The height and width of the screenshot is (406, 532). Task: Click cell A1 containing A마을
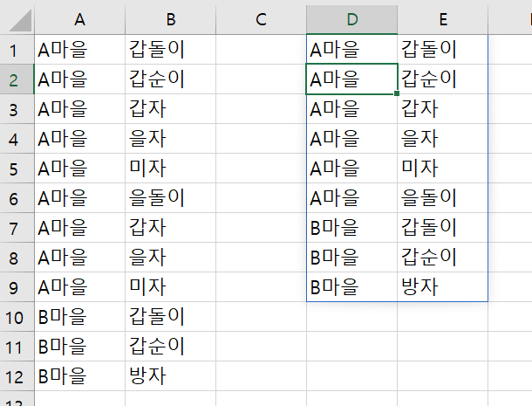pos(79,50)
